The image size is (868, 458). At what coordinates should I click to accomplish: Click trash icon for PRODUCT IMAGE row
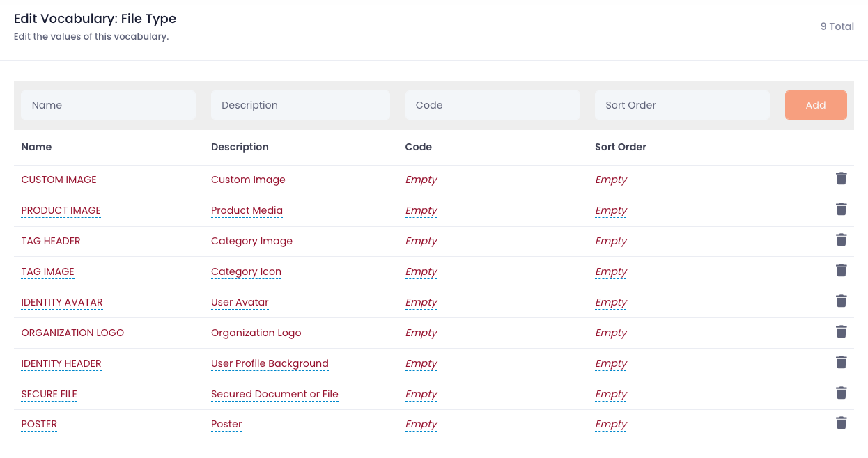click(x=841, y=210)
